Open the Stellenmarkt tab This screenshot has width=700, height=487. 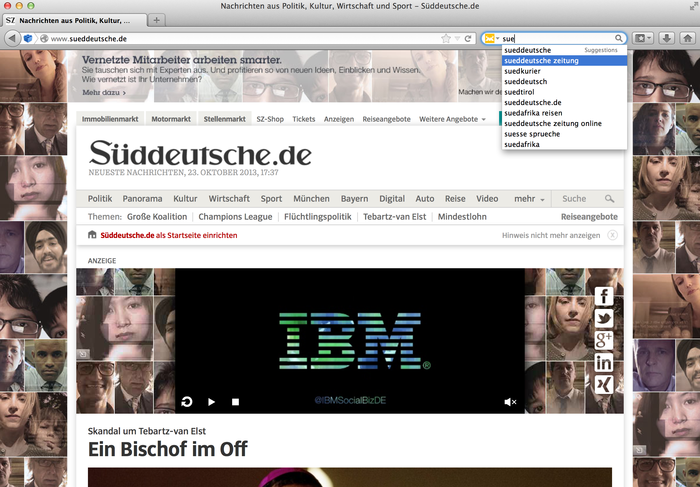coord(225,119)
